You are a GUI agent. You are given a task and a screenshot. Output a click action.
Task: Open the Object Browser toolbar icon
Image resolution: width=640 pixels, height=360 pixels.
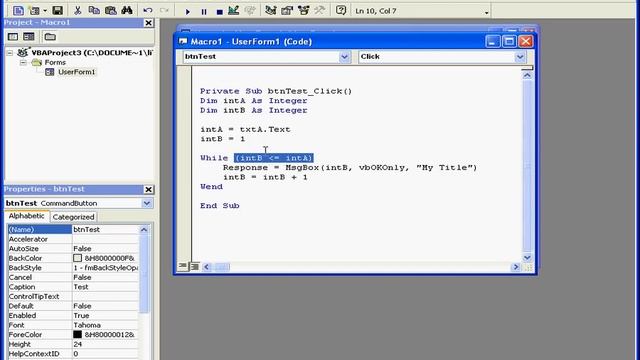pyautogui.click(x=303, y=11)
